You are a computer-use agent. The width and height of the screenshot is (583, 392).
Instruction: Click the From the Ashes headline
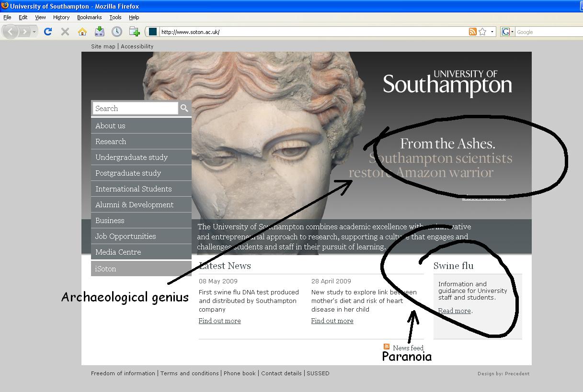pyautogui.click(x=447, y=144)
